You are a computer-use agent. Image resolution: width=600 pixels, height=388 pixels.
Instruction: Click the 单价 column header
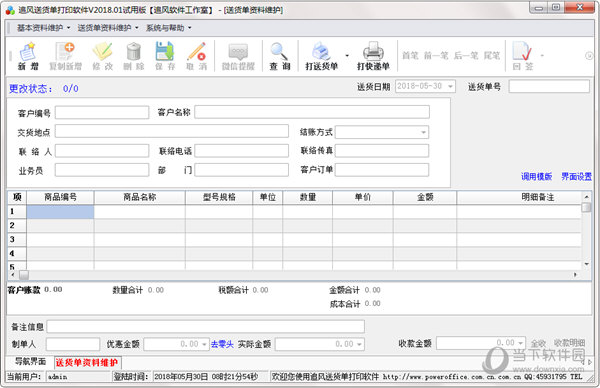[x=363, y=197]
